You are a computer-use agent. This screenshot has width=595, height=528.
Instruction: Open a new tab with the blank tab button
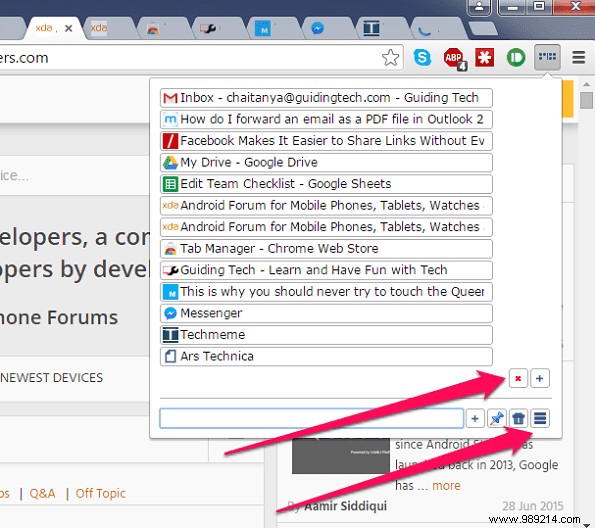[x=483, y=28]
